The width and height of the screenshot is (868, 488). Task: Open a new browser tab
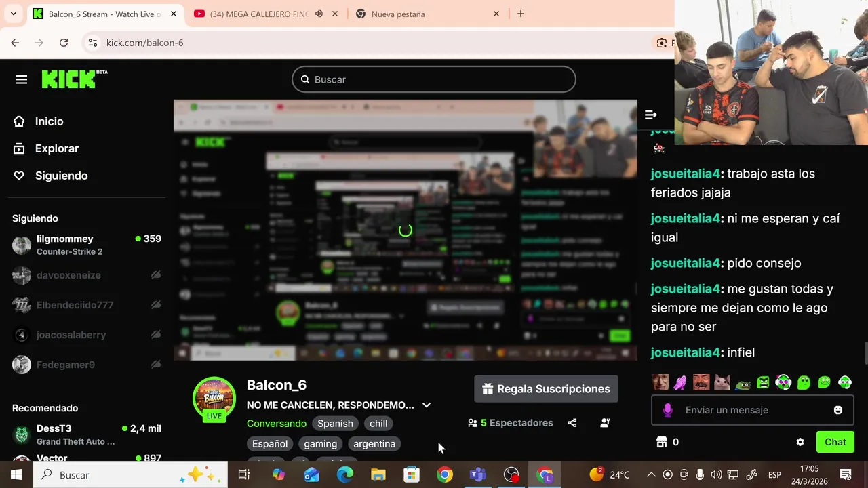[x=521, y=14]
